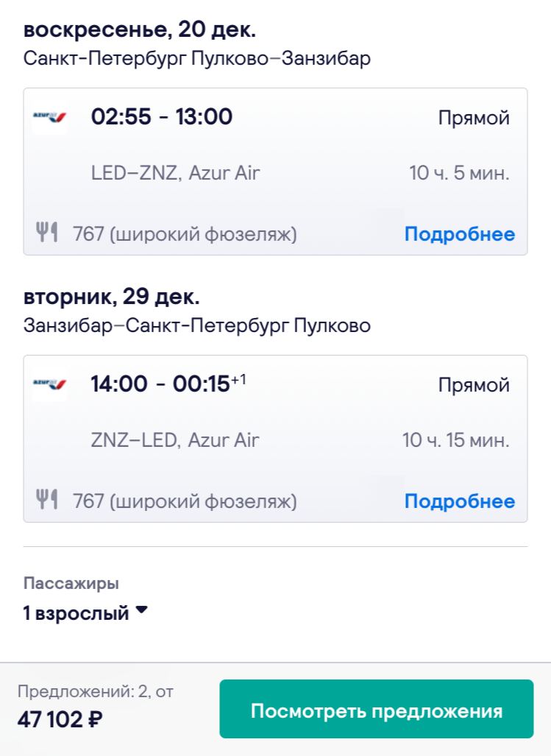Click the dropdown arrow beside 1 взрослый
The width and height of the screenshot is (551, 756).
[x=141, y=610]
